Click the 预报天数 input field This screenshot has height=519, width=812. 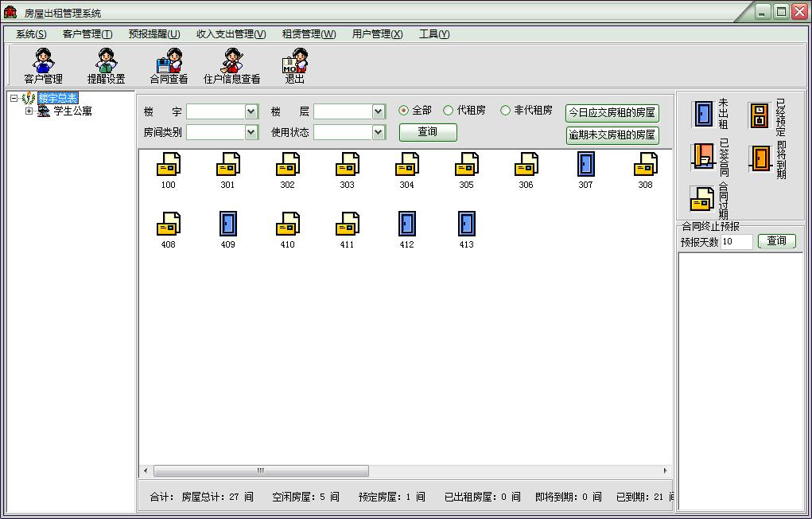[x=736, y=242]
